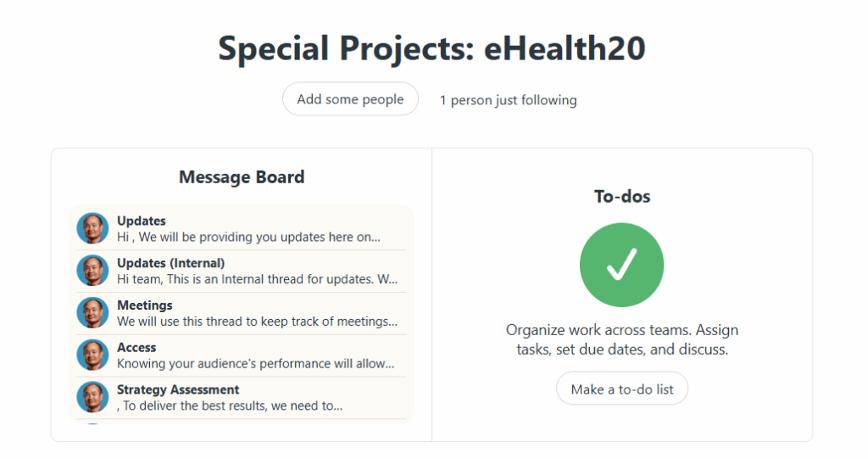The height and width of the screenshot is (459, 868).
Task: Open the Meetings thread title
Action: (145, 305)
